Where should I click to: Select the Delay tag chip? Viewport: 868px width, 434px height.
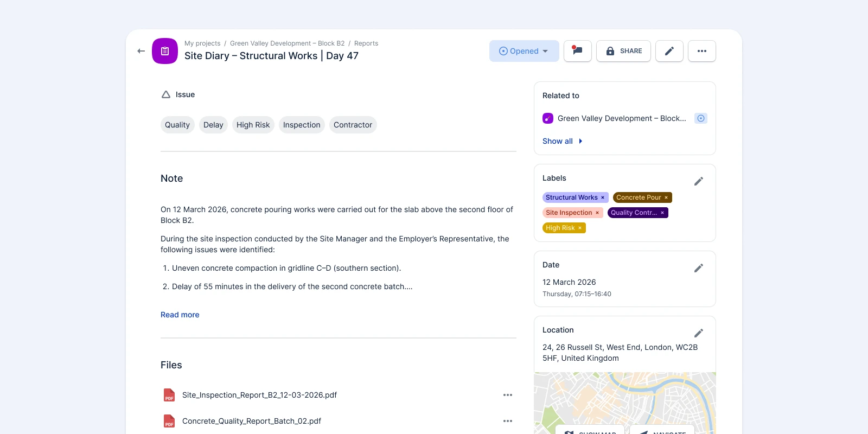tap(213, 125)
